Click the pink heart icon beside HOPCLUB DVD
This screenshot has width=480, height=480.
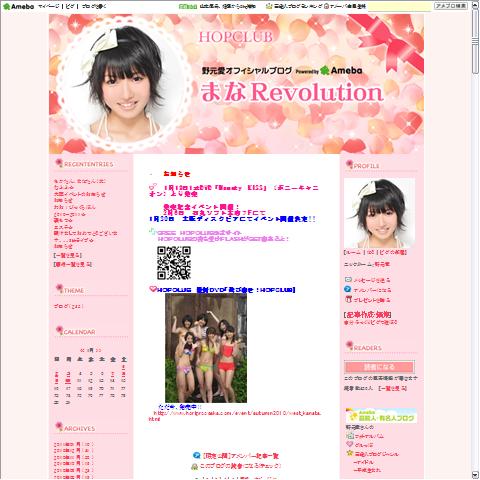[153, 289]
